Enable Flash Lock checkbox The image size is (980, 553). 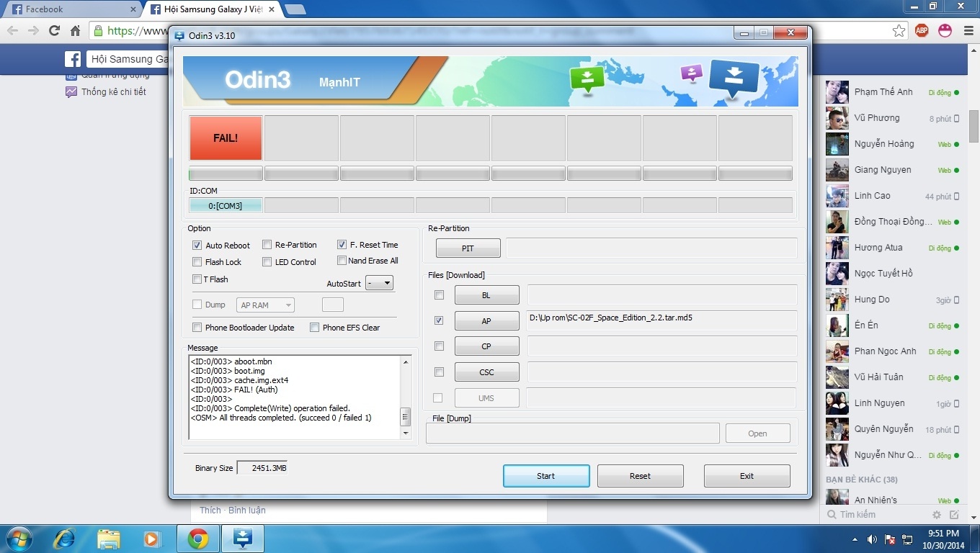pyautogui.click(x=197, y=262)
